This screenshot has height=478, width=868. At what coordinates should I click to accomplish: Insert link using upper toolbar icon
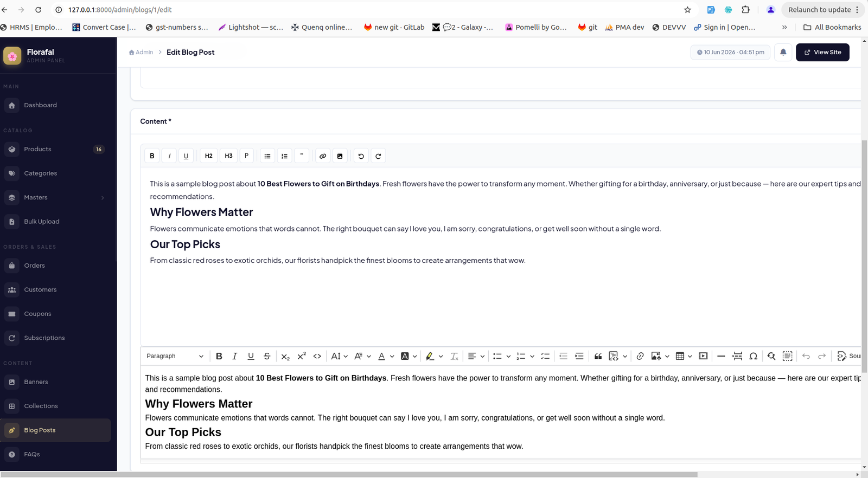323,156
